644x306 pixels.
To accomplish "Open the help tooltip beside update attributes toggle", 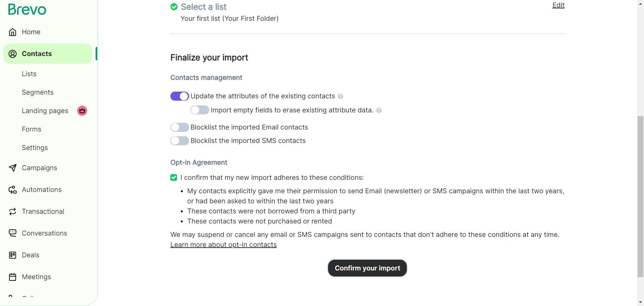I will [x=340, y=96].
